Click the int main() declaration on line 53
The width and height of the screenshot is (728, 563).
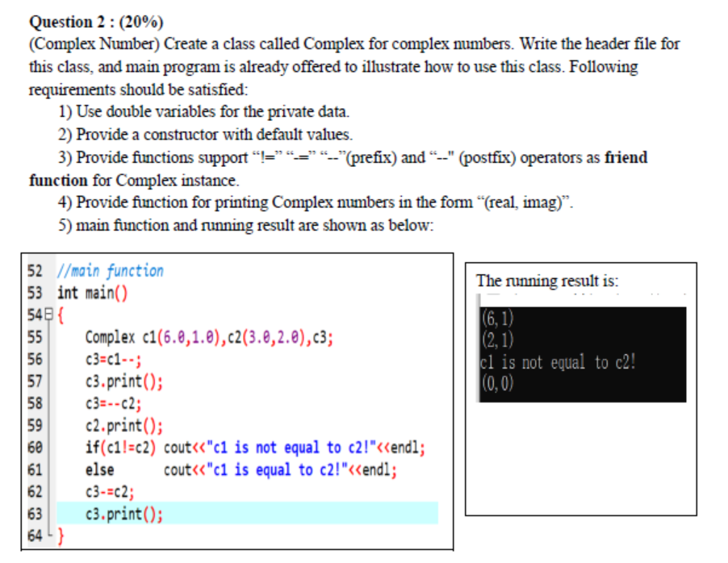(x=94, y=295)
